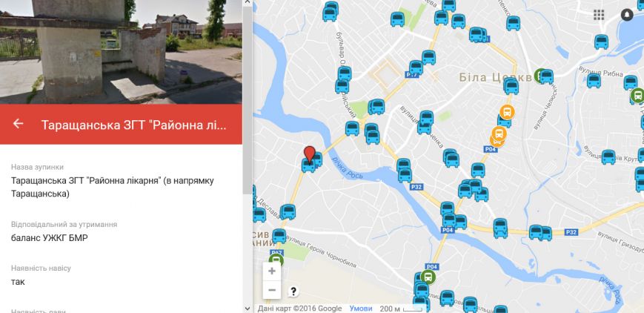
Task: Open the question mark help icon
Action: click(x=293, y=291)
